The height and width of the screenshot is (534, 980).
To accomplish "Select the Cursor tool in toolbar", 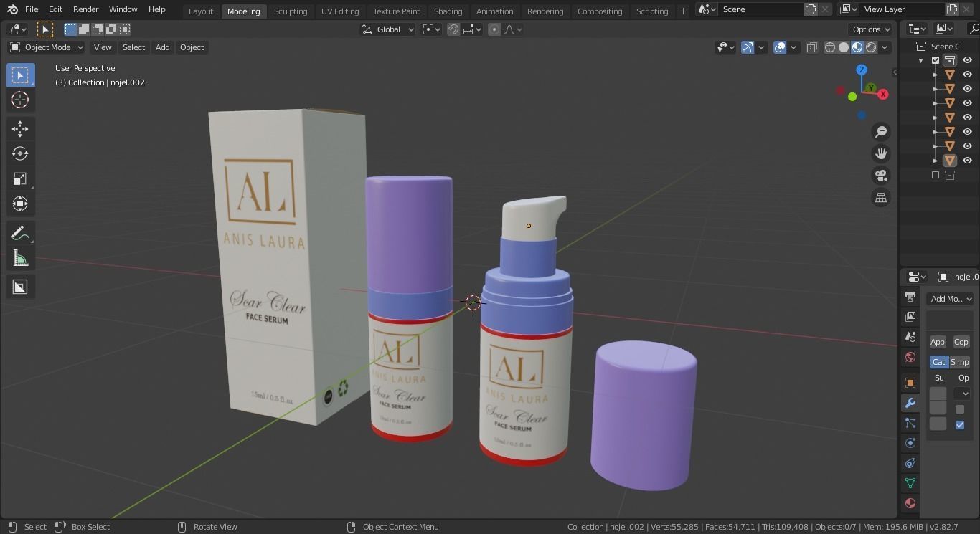I will tap(20, 100).
